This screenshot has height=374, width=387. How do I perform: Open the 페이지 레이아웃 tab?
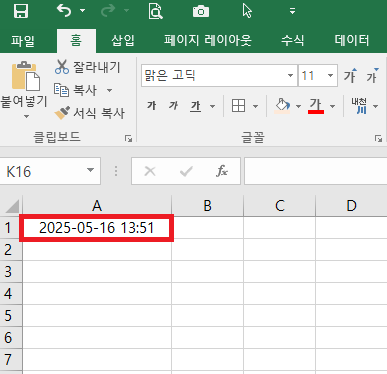coord(208,41)
